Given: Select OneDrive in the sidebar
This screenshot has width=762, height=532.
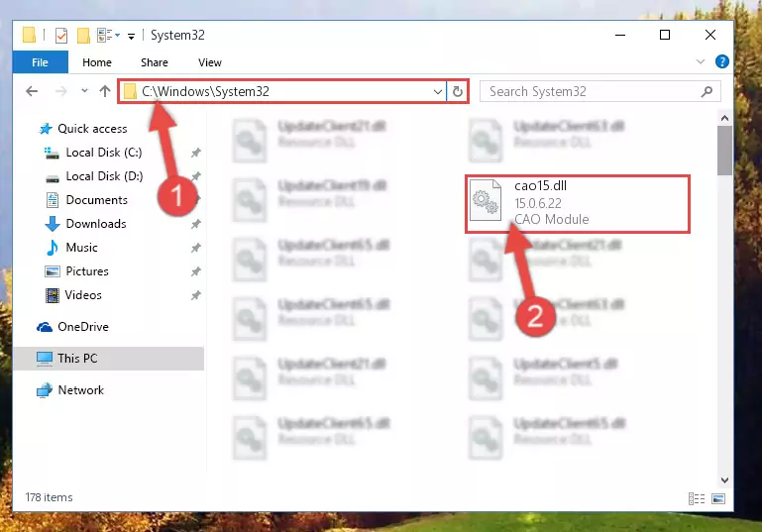Looking at the screenshot, I should point(82,327).
